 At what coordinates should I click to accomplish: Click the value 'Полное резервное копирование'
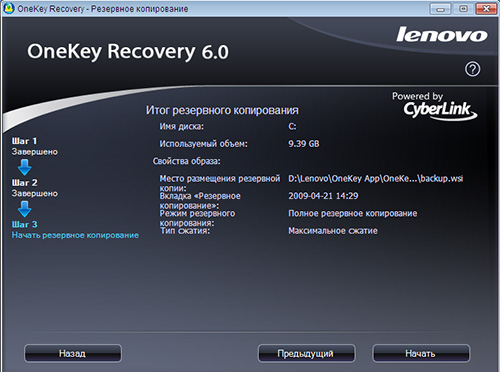353,213
